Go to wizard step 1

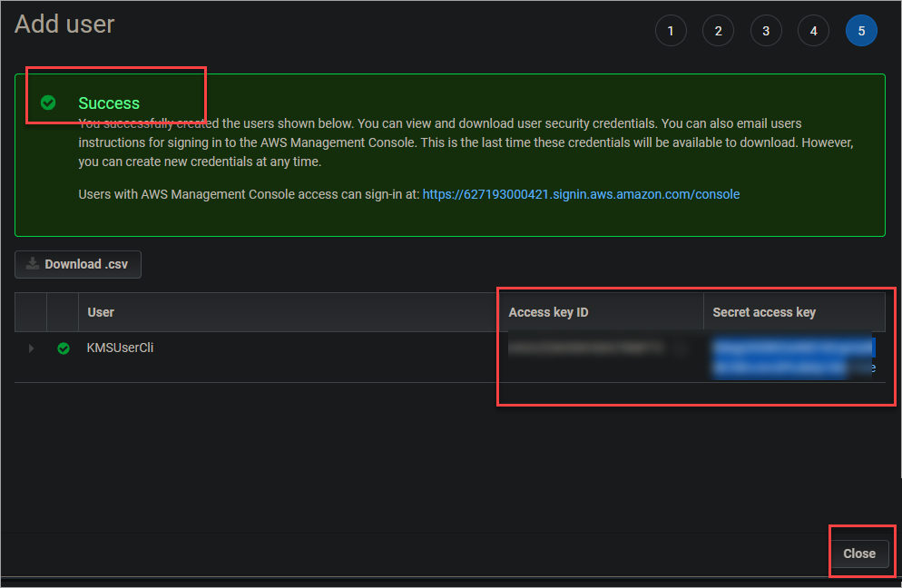tap(671, 31)
